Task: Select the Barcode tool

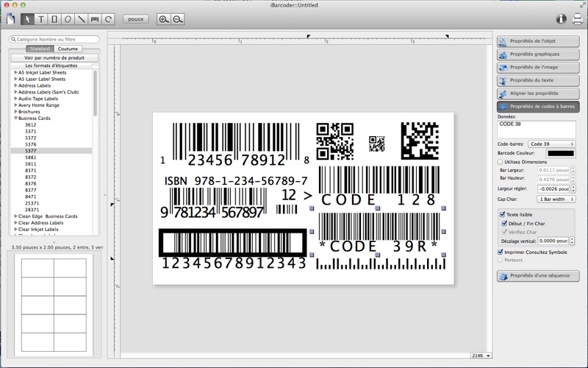Action: 95,19
